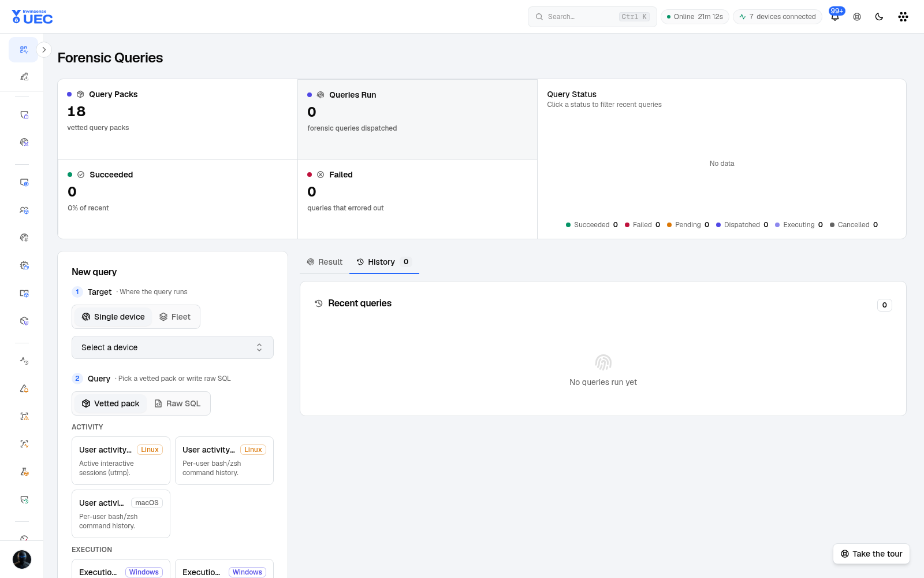Pick the Linux active interactive sessions pack
Screen dimensions: 924x578
click(x=121, y=461)
